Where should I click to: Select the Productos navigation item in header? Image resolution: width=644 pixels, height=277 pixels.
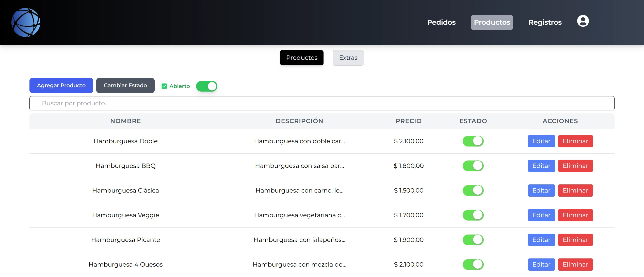[x=492, y=22]
